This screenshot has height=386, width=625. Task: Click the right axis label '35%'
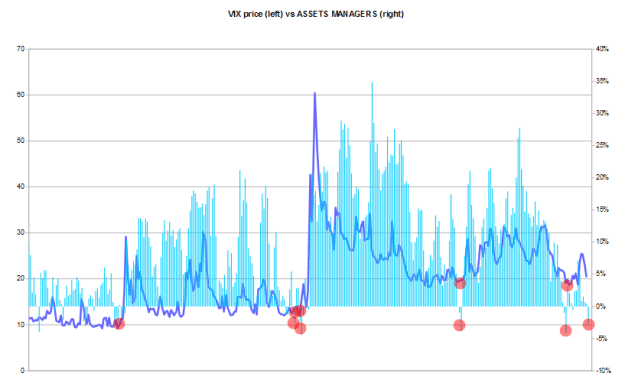coord(602,81)
